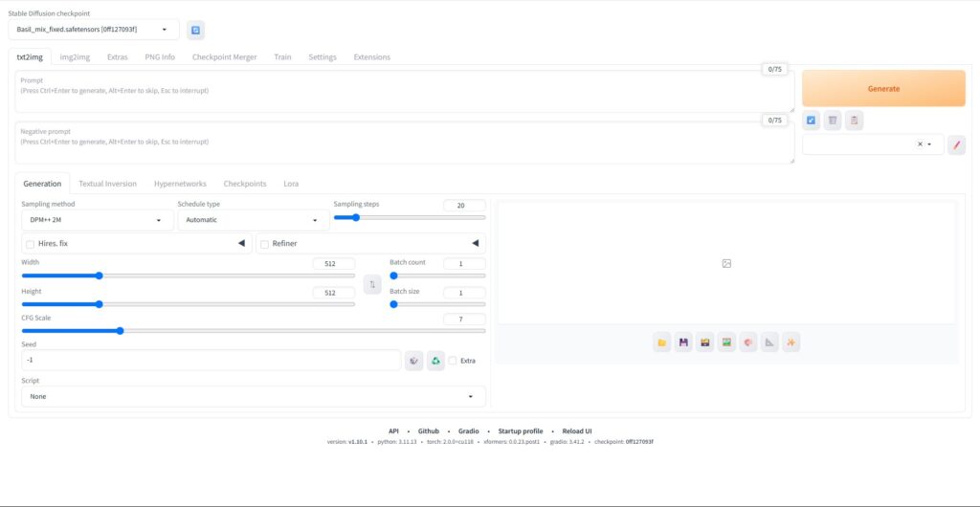Open the Extras tab
The height and width of the screenshot is (507, 980).
[118, 56]
